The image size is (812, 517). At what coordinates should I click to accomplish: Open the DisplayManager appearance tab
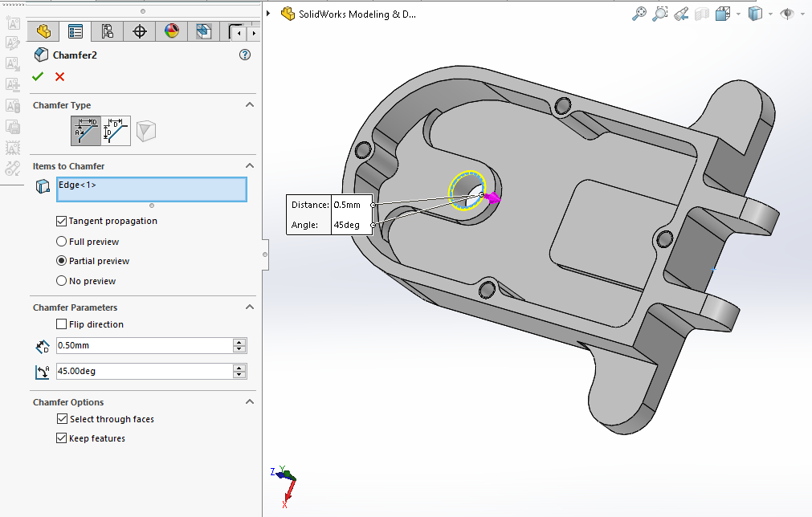[171, 32]
